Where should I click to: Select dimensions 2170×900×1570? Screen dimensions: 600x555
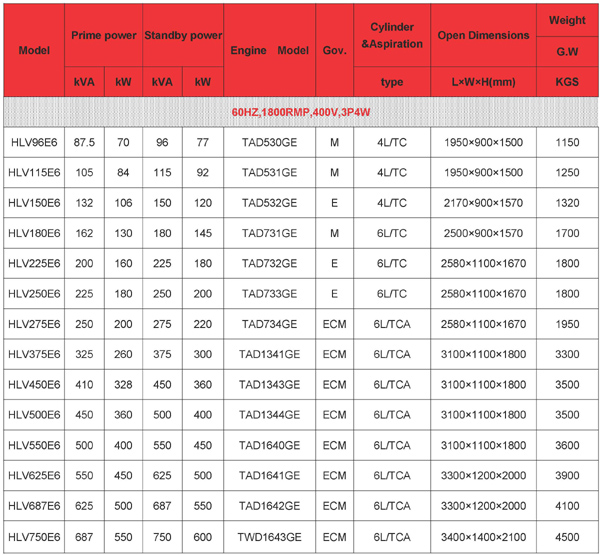pyautogui.click(x=483, y=203)
